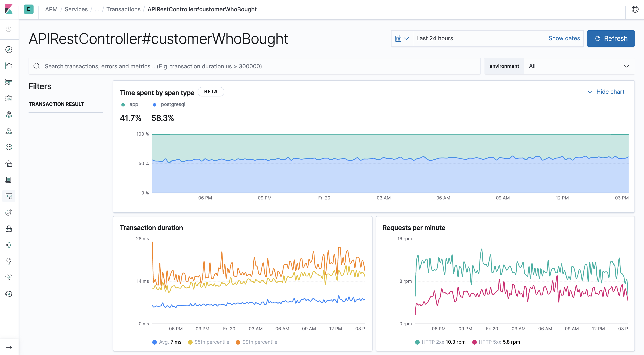This screenshot has width=644, height=355.
Task: Toggle the app legend item in span chart
Action: pos(130,104)
